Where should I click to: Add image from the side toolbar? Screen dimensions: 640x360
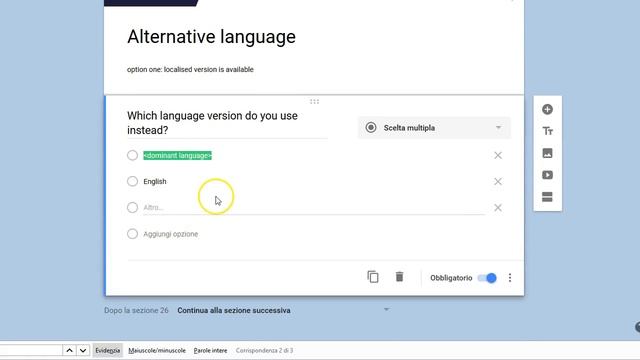(547, 153)
